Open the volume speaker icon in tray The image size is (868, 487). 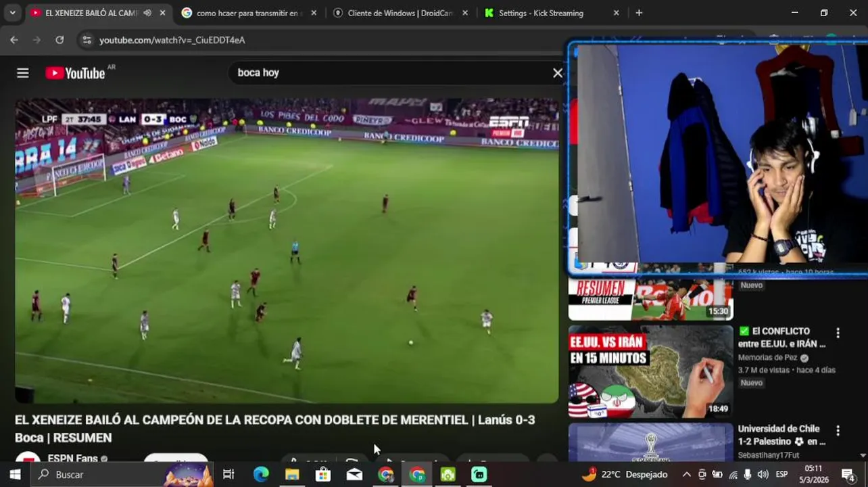pos(763,475)
